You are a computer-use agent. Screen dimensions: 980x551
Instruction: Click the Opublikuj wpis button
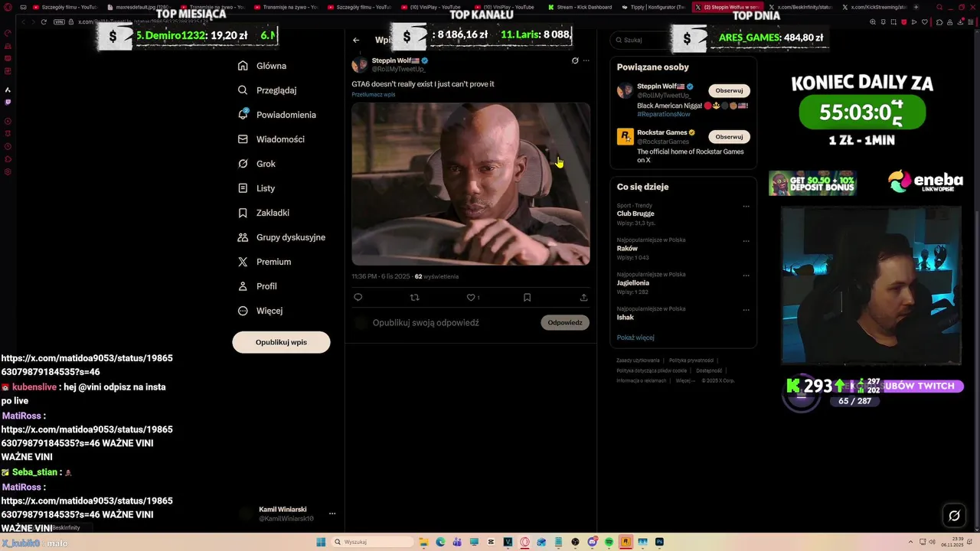click(281, 342)
